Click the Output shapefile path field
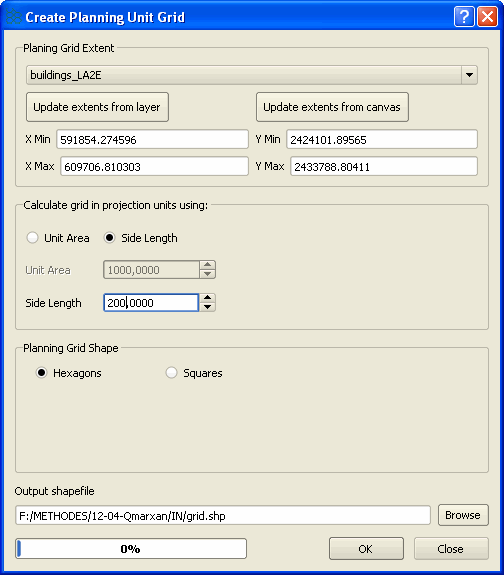The height and width of the screenshot is (575, 504). click(223, 516)
